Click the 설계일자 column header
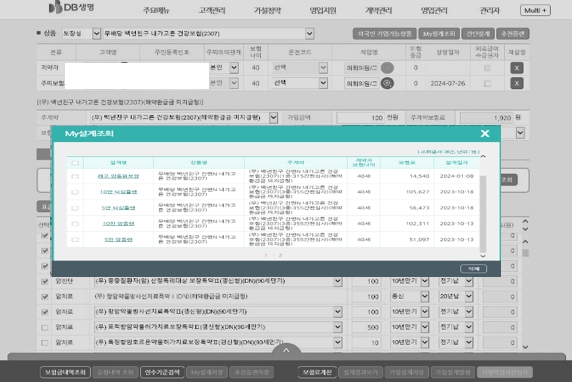The height and width of the screenshot is (383, 572). [x=456, y=163]
